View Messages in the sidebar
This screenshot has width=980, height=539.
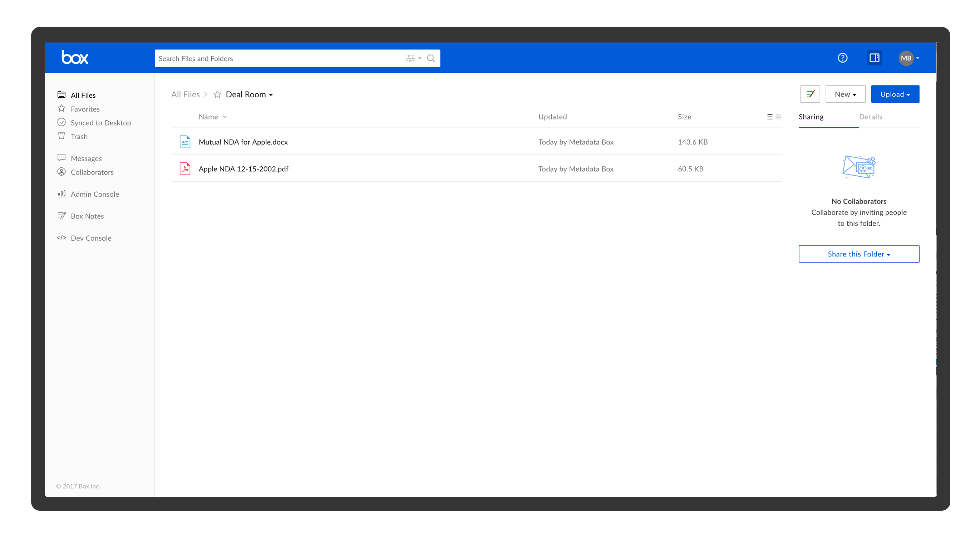(86, 158)
